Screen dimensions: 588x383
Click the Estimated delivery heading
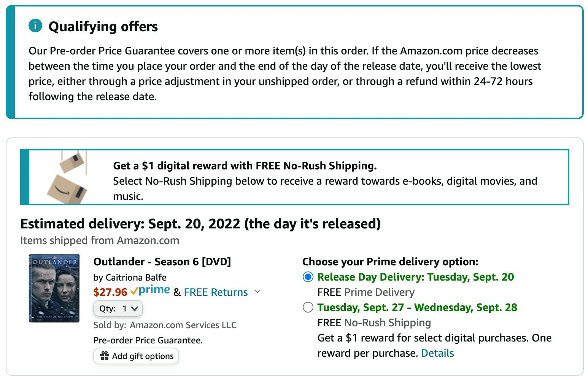click(200, 223)
